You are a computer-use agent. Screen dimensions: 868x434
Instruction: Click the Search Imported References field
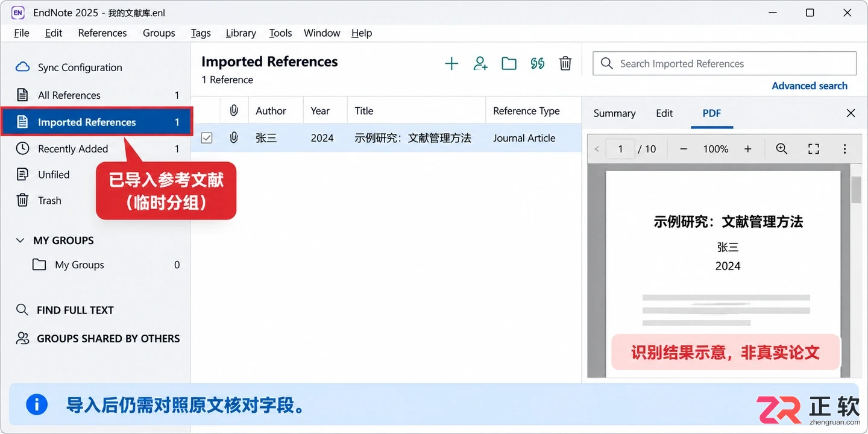click(x=725, y=63)
